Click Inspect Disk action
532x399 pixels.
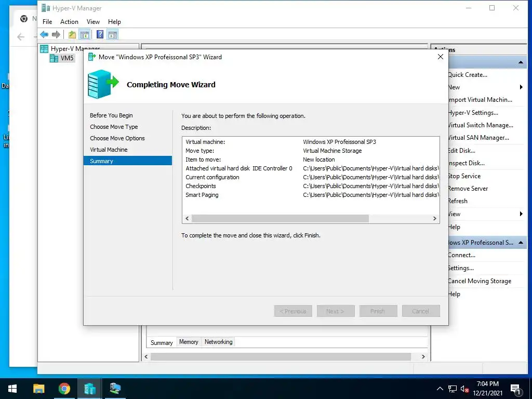click(x=466, y=163)
